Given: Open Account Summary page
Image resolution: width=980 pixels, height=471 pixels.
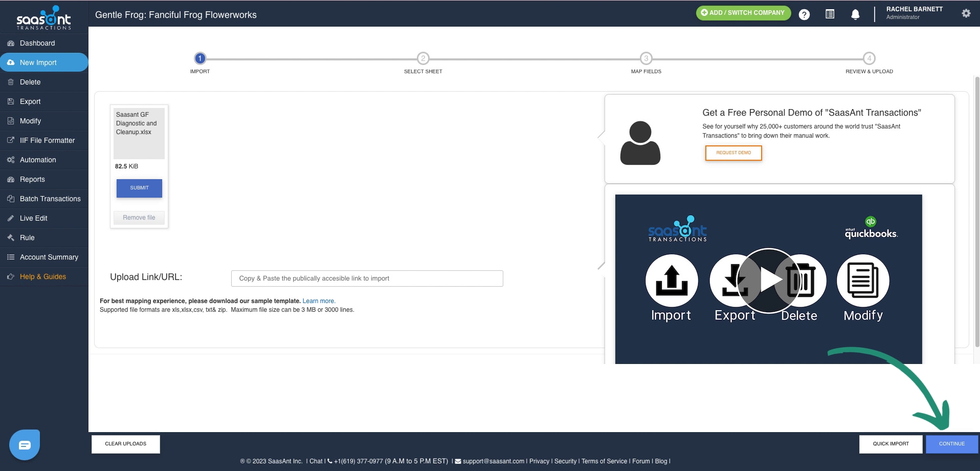Looking at the screenshot, I should (44, 257).
